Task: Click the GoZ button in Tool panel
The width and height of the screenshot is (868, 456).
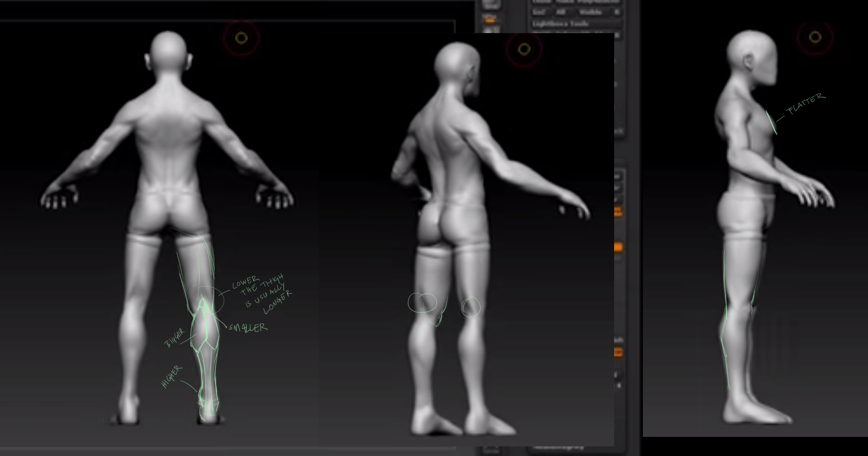Action: click(x=542, y=12)
